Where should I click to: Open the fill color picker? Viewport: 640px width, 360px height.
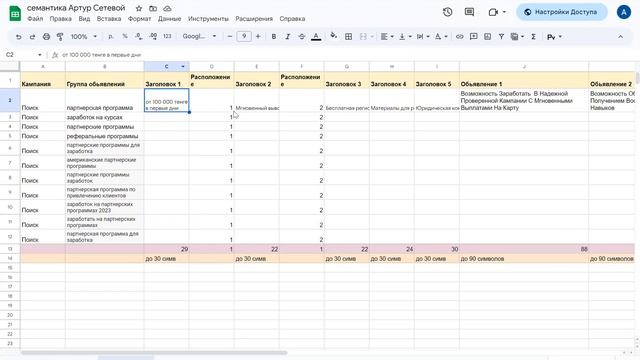pyautogui.click(x=333, y=36)
